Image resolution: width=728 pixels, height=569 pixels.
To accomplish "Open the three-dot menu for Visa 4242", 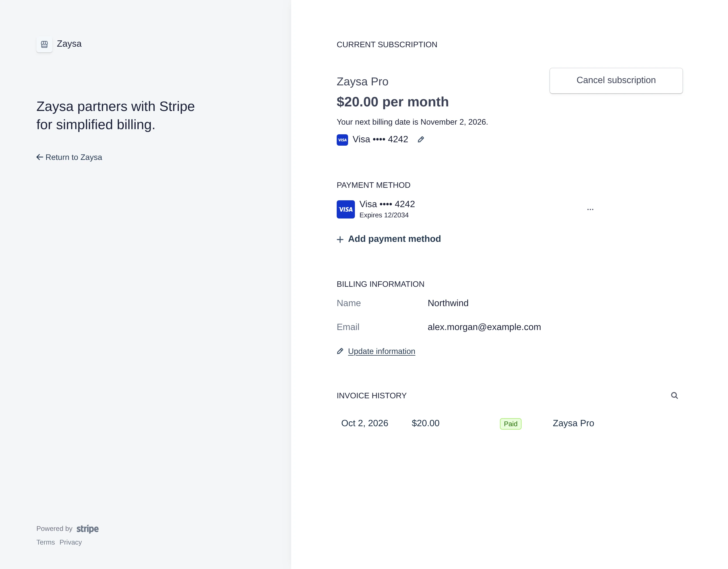I will [590, 209].
